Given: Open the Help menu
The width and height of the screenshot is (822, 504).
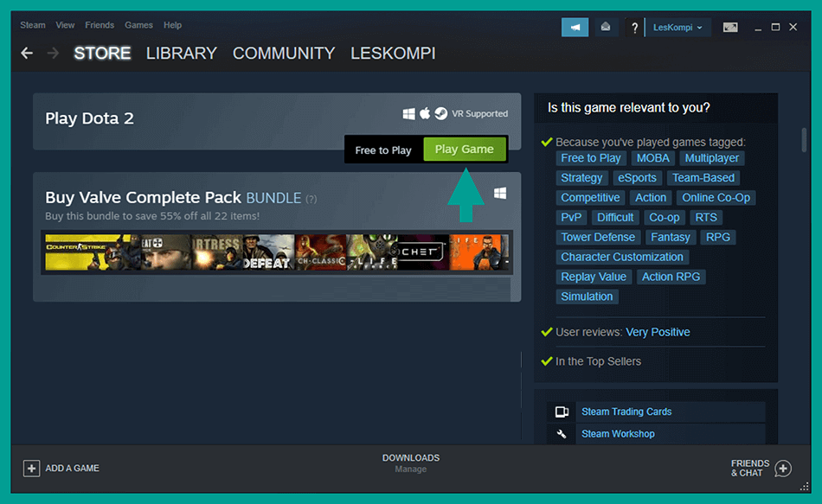Looking at the screenshot, I should coord(172,25).
